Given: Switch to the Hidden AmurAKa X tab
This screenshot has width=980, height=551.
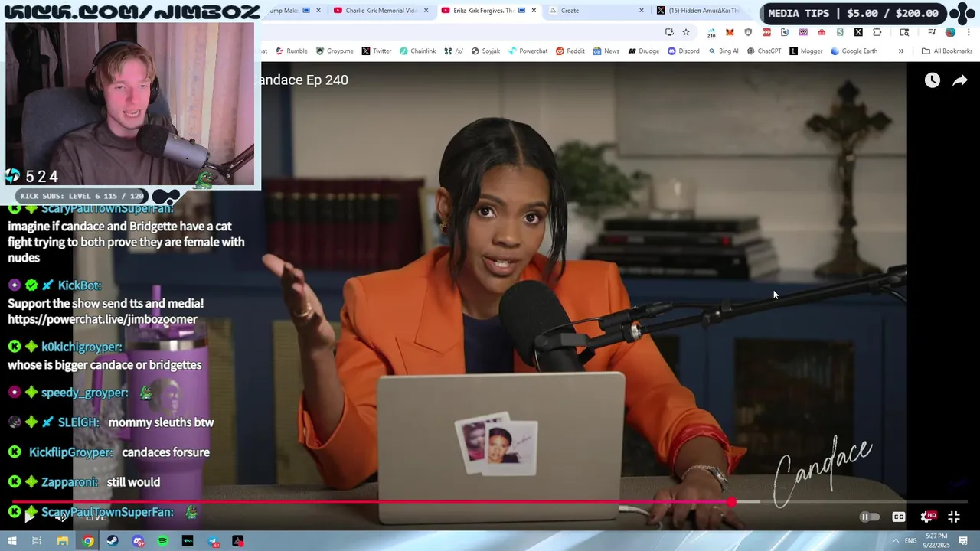Looking at the screenshot, I should click(x=697, y=11).
